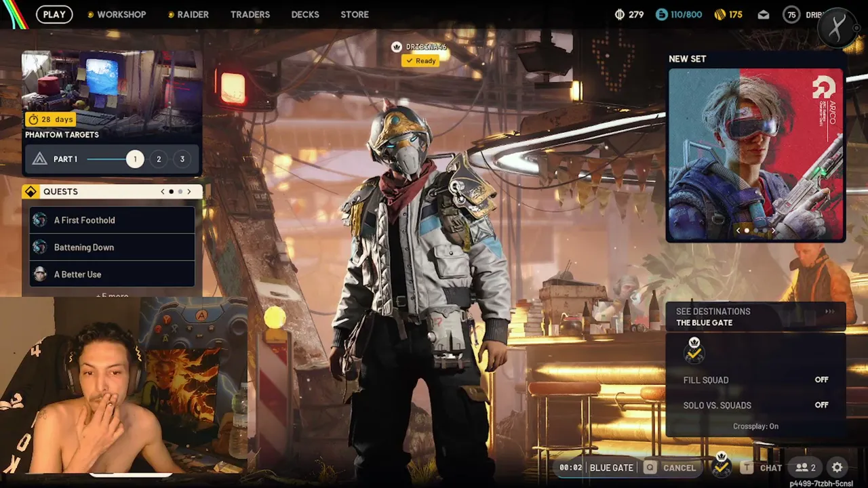This screenshot has width=868, height=488.
Task: Open the New Set promotional banner image
Action: pos(756,155)
